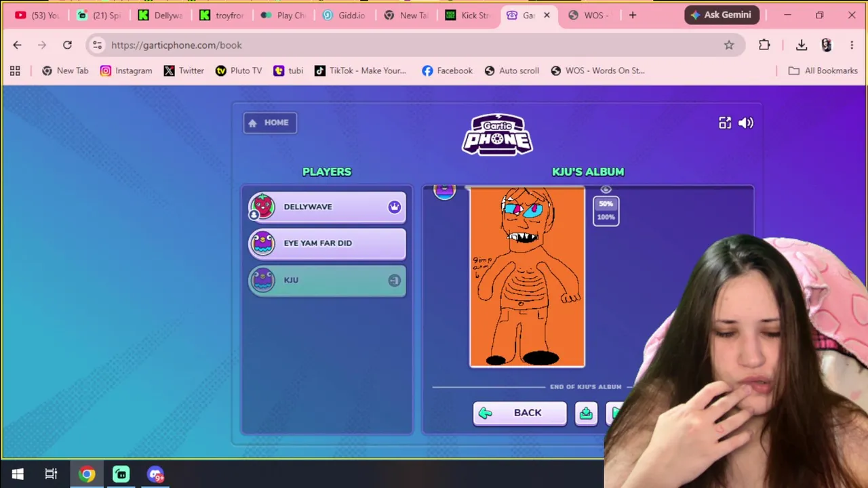The image size is (868, 488).
Task: Open the WOS - Words On St bookmark
Action: pyautogui.click(x=597, y=70)
